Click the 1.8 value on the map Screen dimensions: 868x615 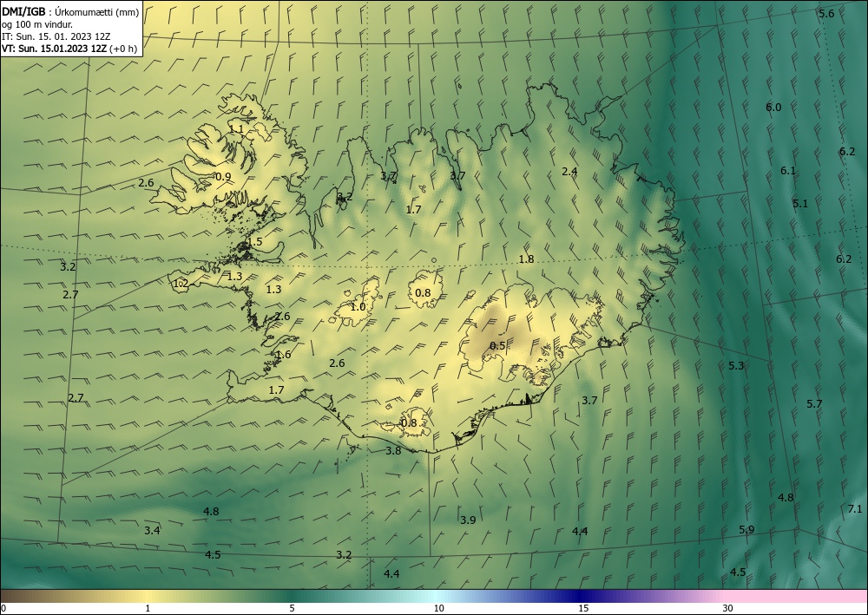coord(526,258)
